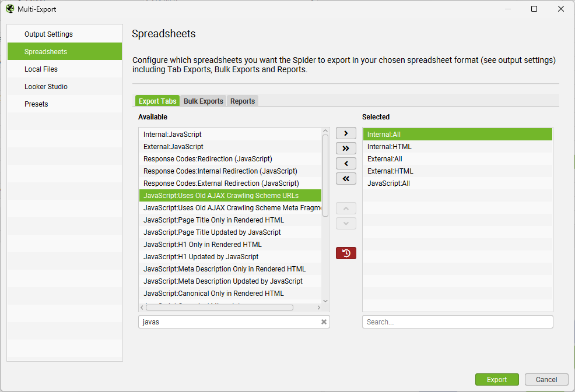Click the green Export button
Image resolution: width=575 pixels, height=392 pixels.
pos(497,379)
